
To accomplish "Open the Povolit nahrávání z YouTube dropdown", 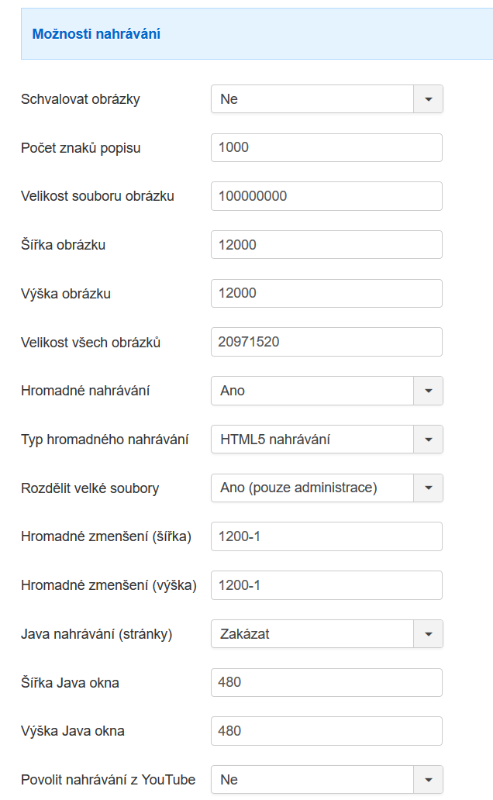I will (327, 780).
